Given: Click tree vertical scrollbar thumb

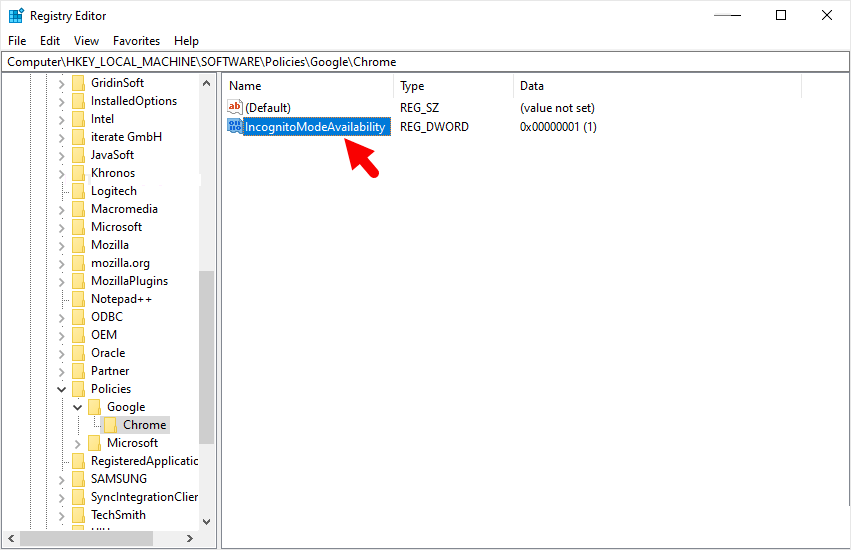Looking at the screenshot, I should click(x=206, y=357).
